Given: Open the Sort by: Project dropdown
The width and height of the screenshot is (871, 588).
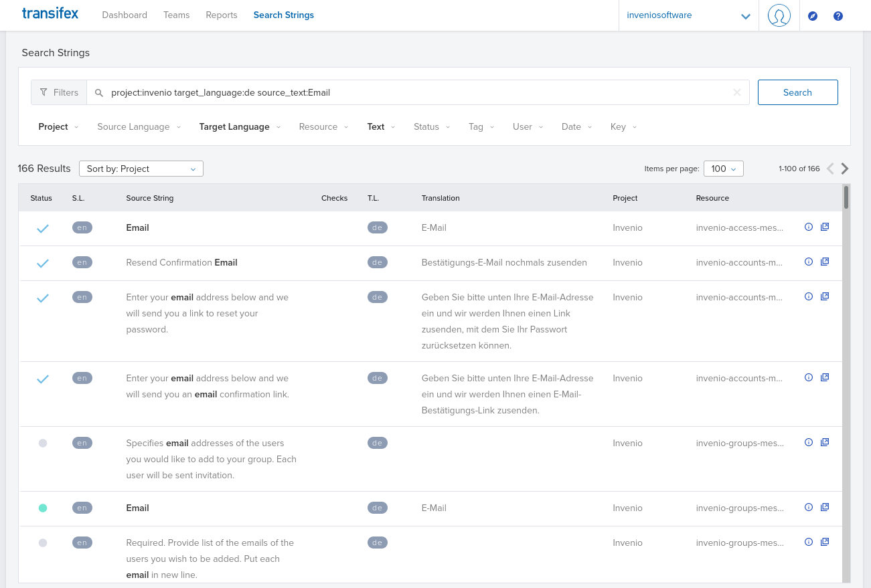Looking at the screenshot, I should point(141,169).
